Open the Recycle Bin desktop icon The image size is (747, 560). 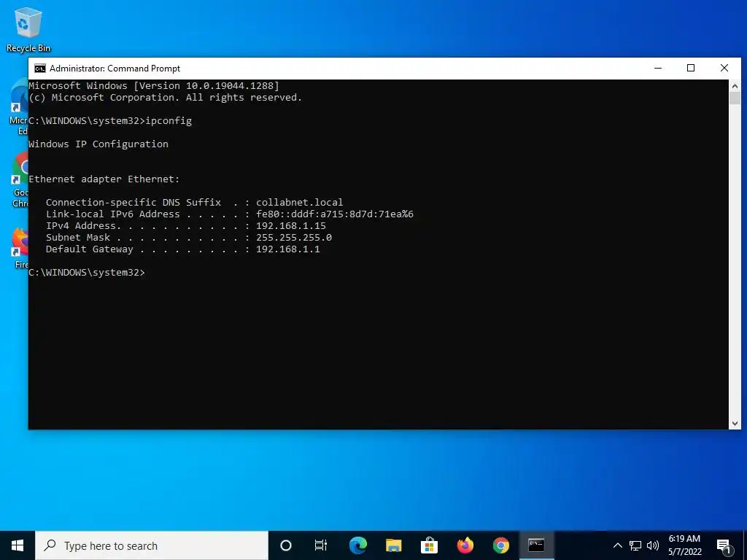click(x=28, y=29)
